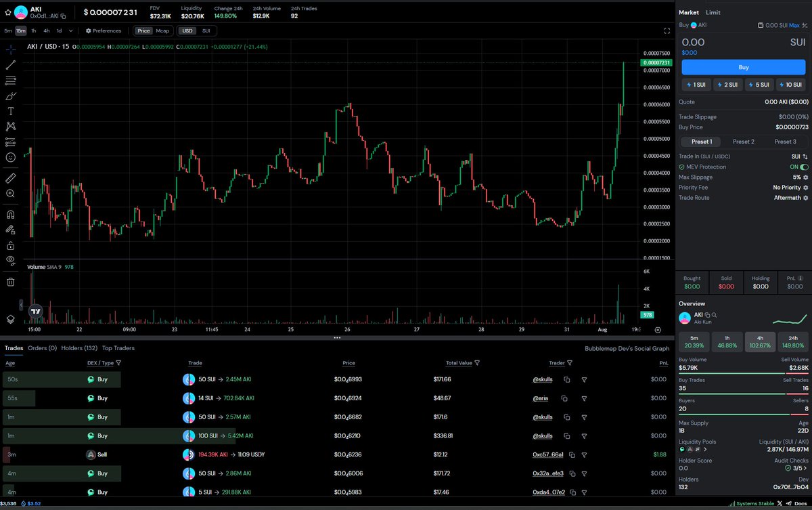Open Trader column filter
Image resolution: width=812 pixels, height=510 pixels.
click(570, 363)
